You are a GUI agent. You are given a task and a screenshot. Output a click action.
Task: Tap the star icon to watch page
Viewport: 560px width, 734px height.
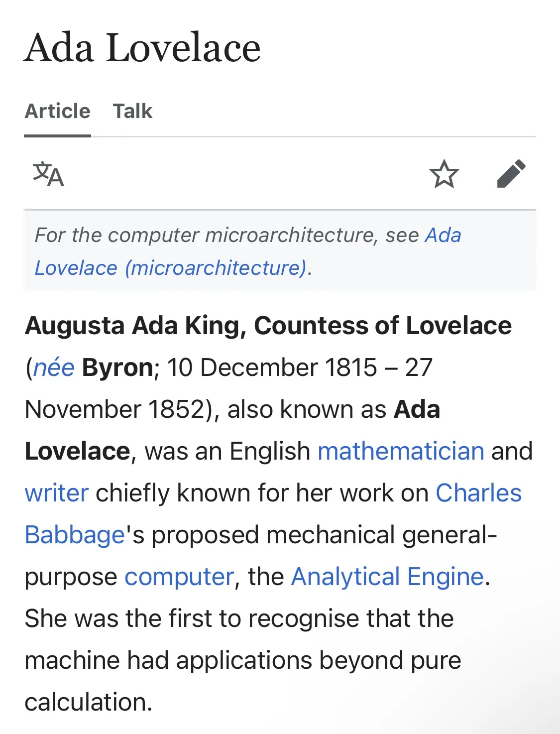point(444,174)
